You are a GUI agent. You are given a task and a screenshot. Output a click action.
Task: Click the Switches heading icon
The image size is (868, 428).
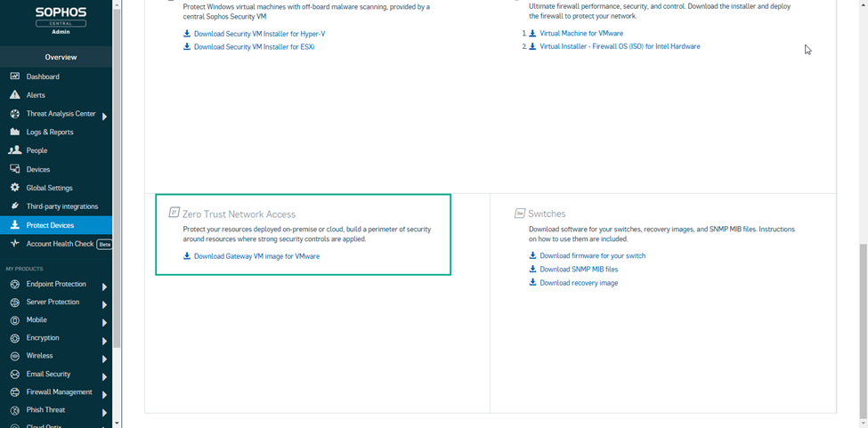click(519, 214)
